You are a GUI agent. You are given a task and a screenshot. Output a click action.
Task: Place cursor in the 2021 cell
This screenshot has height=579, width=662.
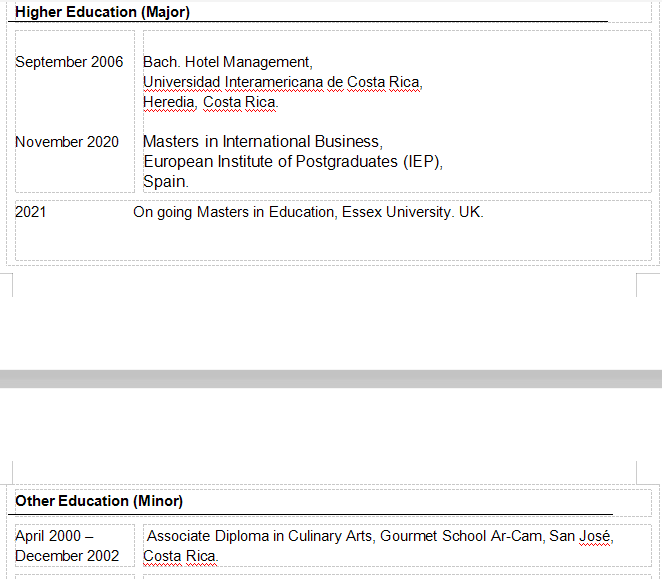coord(31,212)
